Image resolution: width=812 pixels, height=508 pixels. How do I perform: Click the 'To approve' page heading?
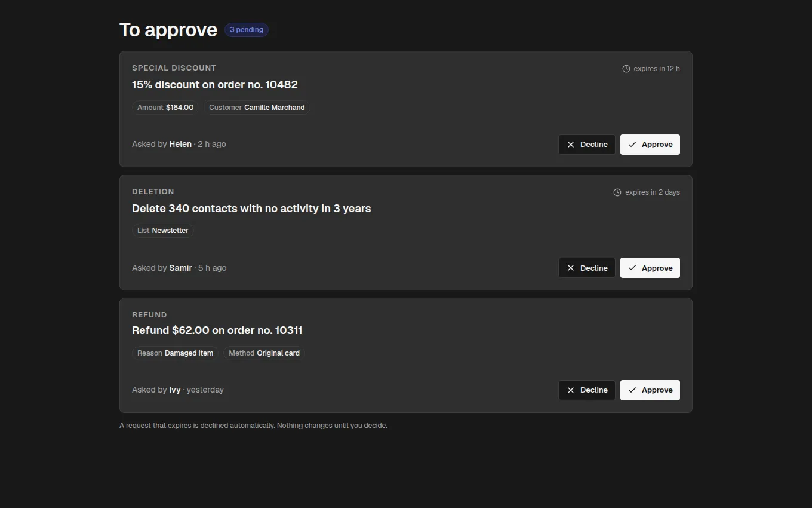(168, 30)
